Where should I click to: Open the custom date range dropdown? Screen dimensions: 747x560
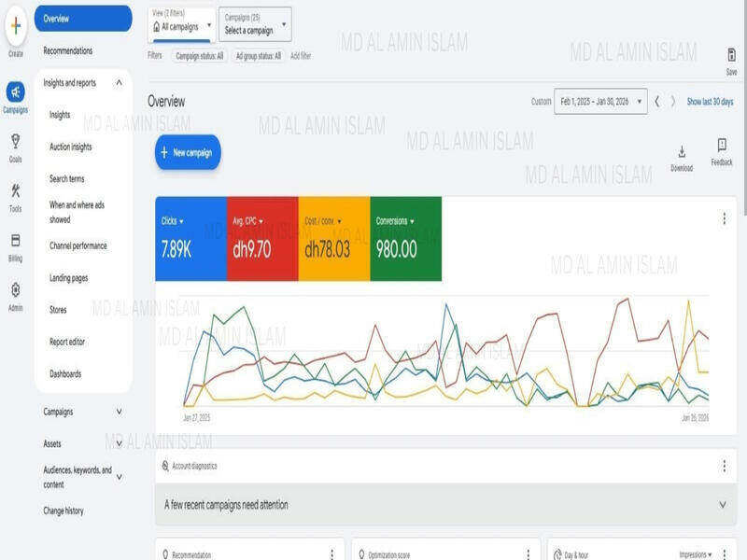tap(600, 102)
